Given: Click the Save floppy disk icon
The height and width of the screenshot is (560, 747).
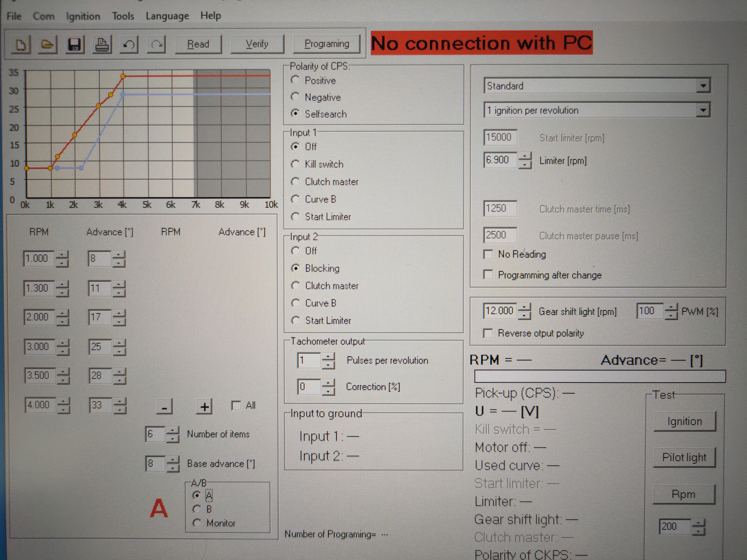Looking at the screenshot, I should click(x=74, y=44).
